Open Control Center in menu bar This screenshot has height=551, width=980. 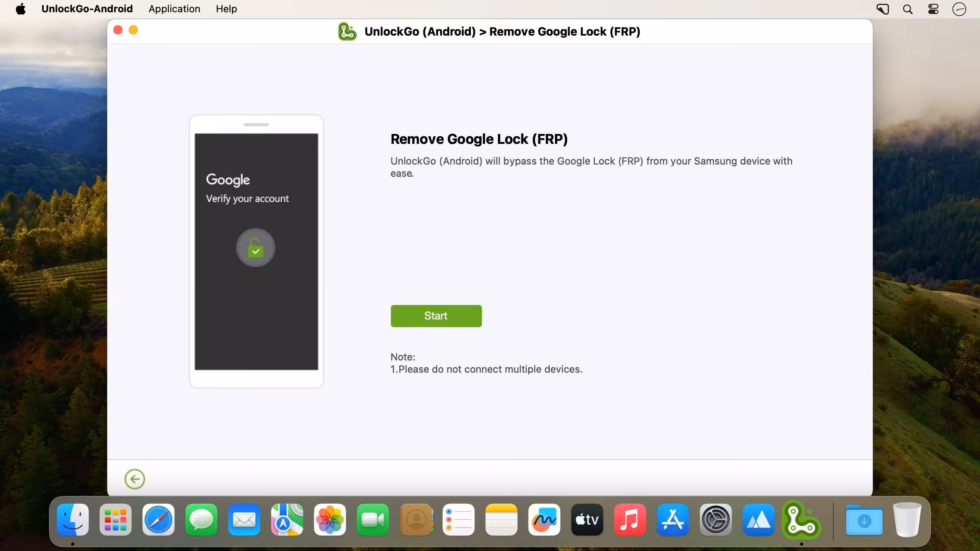933,9
